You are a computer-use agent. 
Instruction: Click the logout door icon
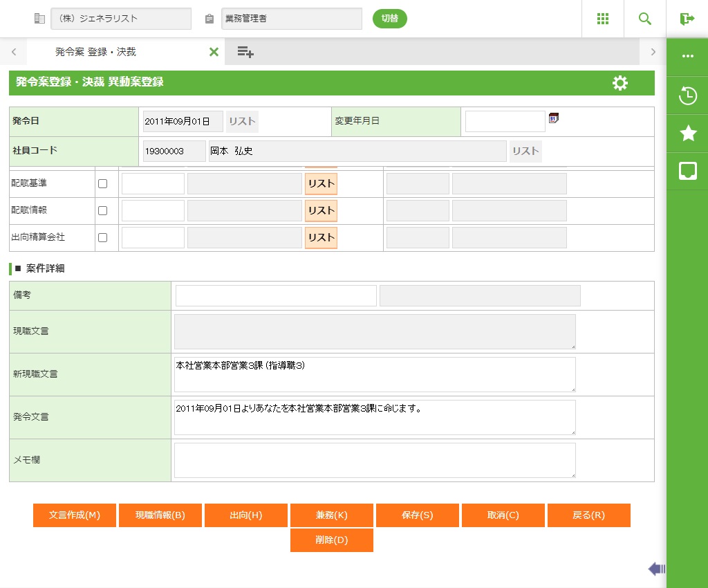(x=687, y=19)
